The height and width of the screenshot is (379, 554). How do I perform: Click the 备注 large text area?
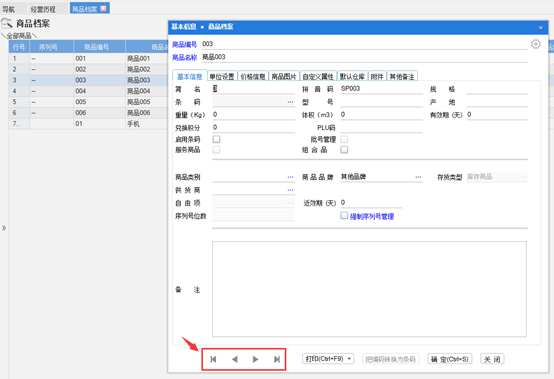[x=369, y=289]
